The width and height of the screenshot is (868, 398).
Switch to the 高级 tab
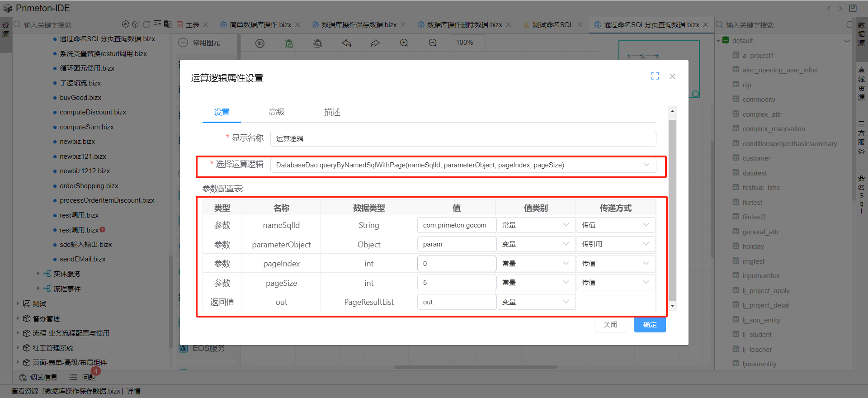pos(277,112)
